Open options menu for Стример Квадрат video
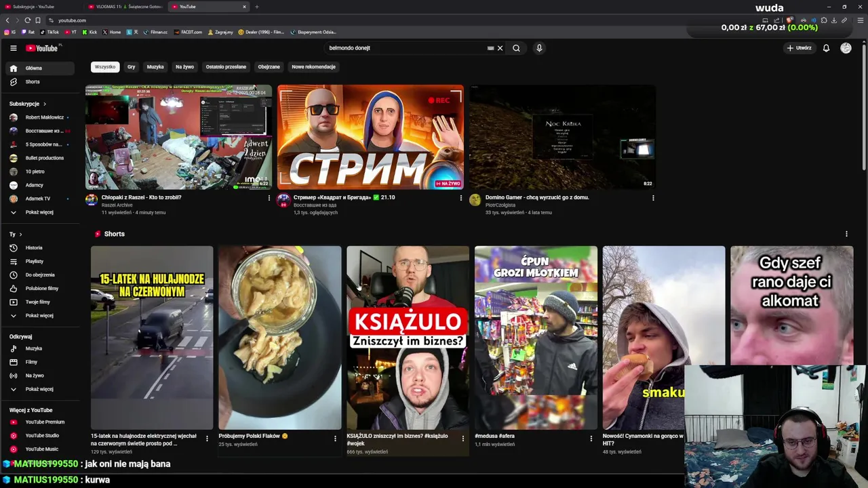 coord(461,198)
